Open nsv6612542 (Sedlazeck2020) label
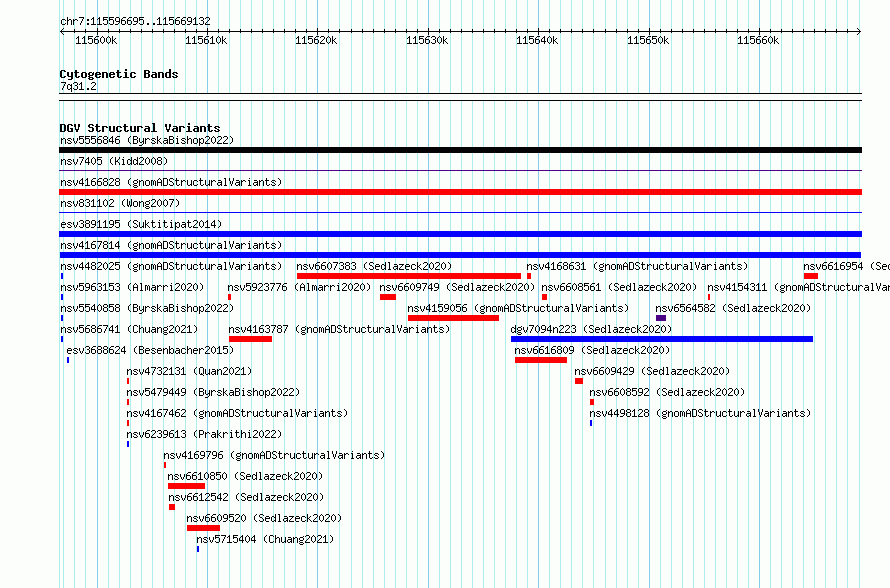The width and height of the screenshot is (890, 588). 246,497
